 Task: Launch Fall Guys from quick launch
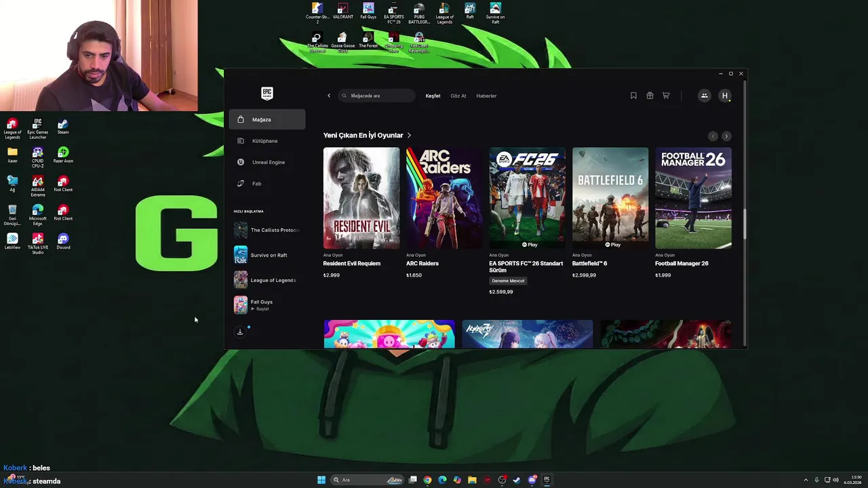point(267,305)
